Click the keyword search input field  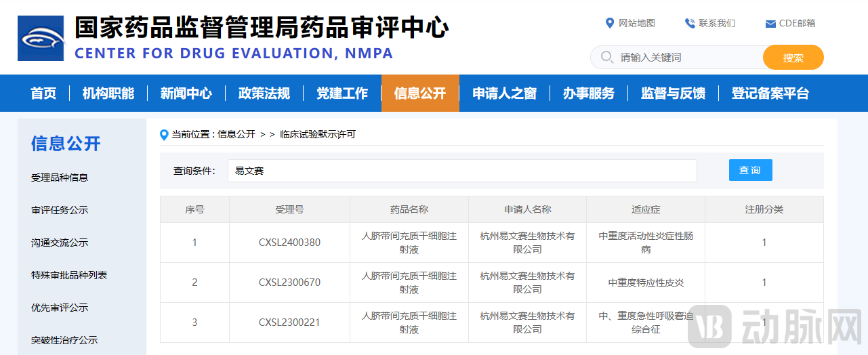click(684, 58)
